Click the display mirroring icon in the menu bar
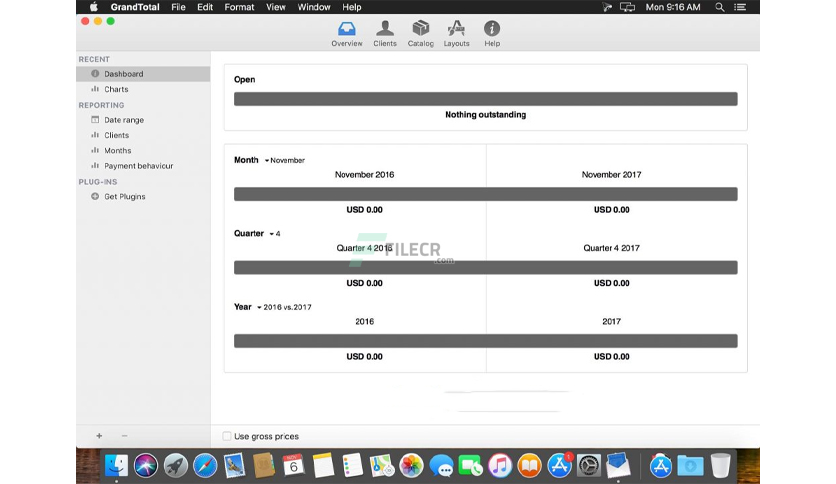 [x=627, y=7]
